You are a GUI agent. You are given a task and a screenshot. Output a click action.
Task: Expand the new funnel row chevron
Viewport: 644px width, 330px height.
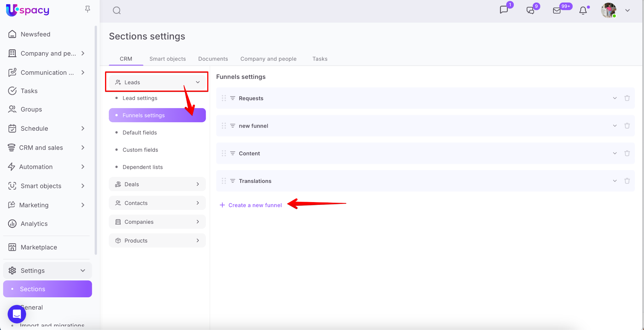[x=615, y=126]
